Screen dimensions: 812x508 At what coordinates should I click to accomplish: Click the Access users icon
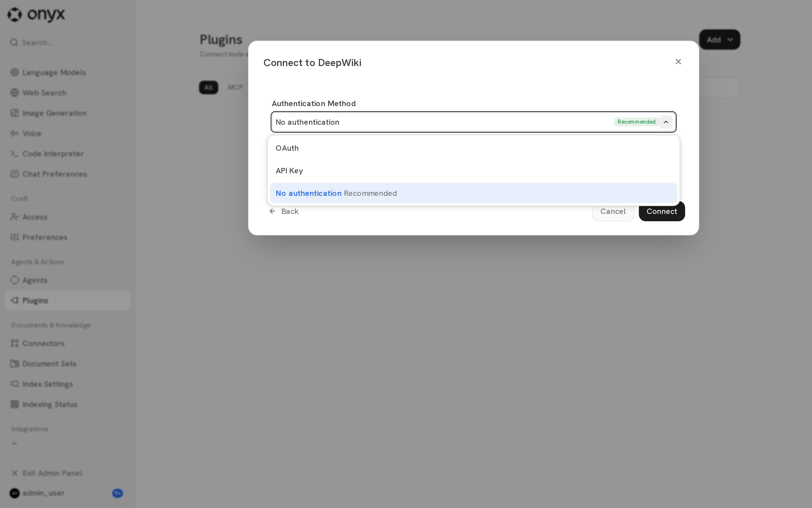coord(14,217)
